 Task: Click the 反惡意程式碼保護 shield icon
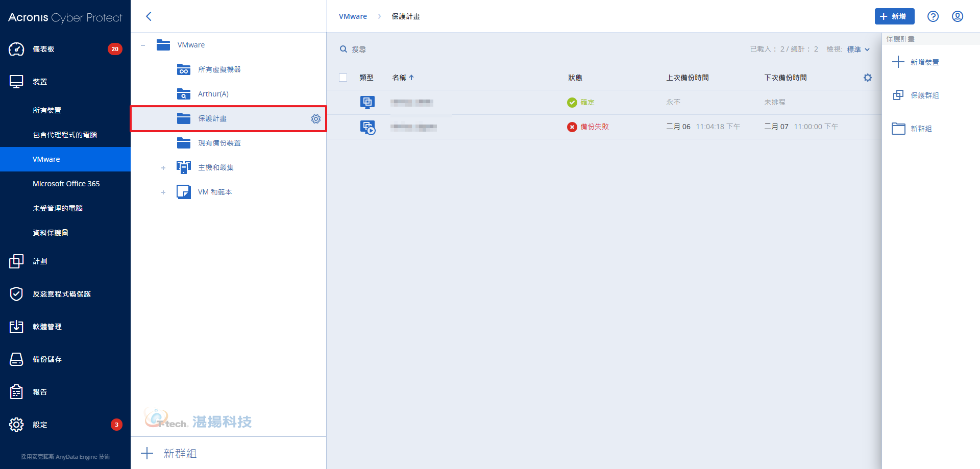[16, 294]
